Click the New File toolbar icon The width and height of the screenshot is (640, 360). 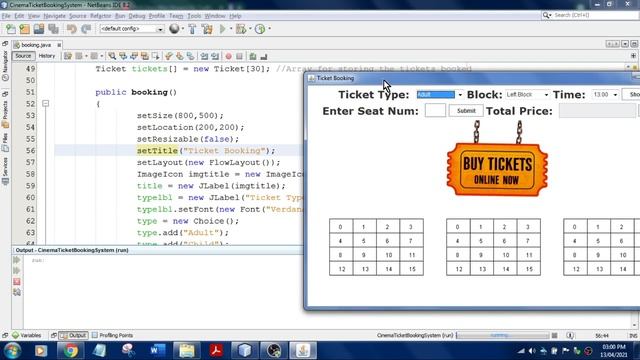coord(11,29)
